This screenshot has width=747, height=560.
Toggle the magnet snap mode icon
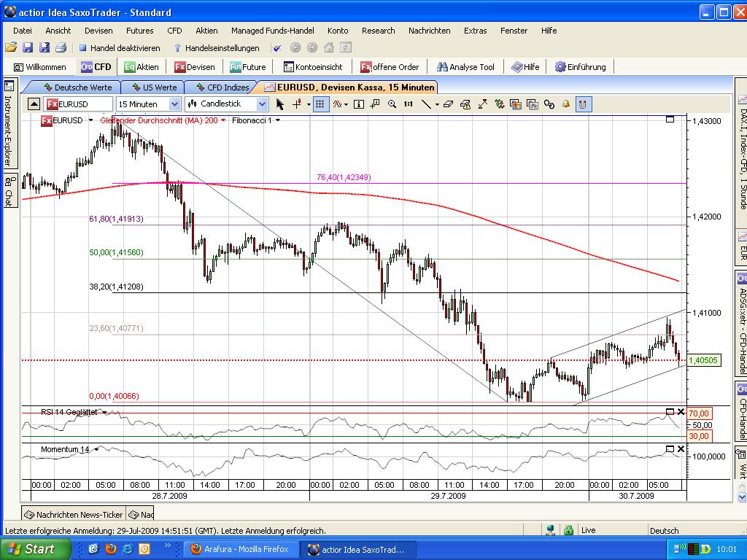[x=583, y=104]
